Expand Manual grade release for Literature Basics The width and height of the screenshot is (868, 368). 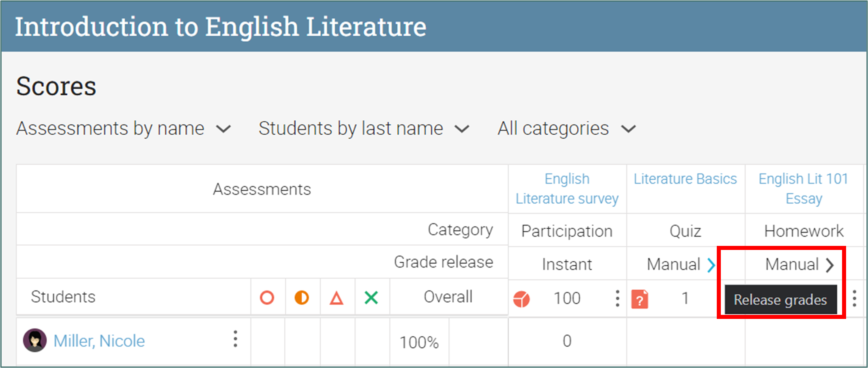click(x=711, y=265)
